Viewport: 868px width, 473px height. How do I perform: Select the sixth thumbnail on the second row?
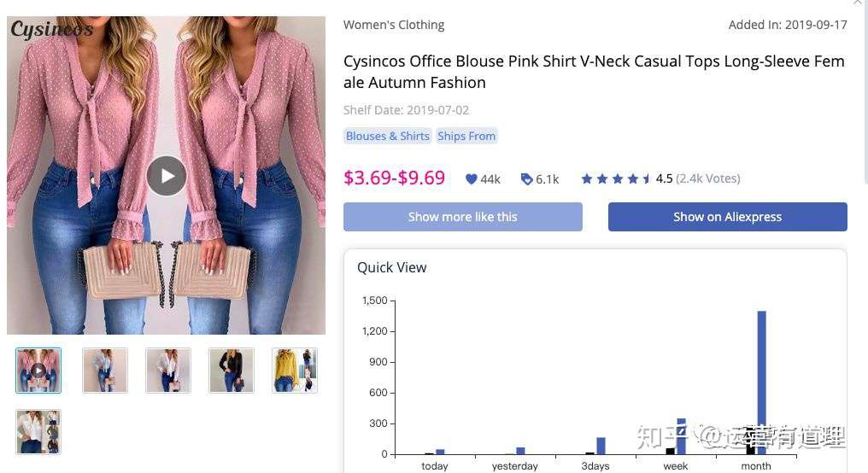tap(38, 432)
